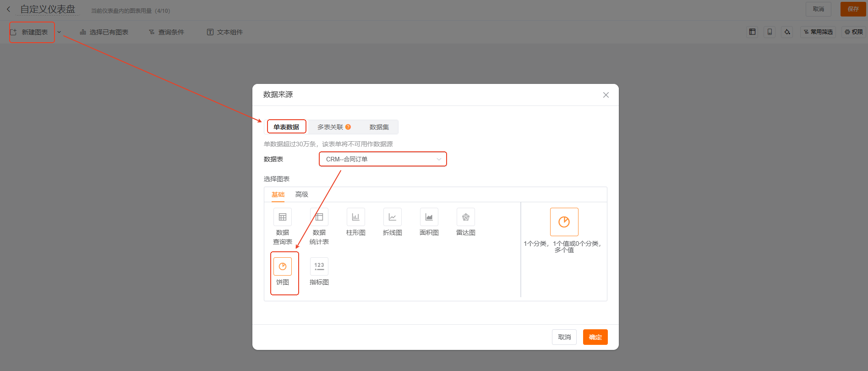Switch to the 数据集 tab

tap(379, 127)
